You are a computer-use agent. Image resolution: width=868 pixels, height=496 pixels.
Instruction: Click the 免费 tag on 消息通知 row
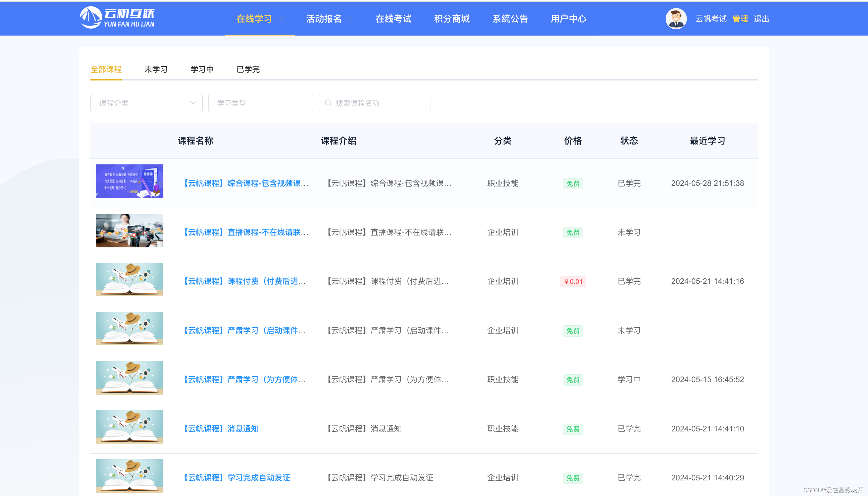(572, 429)
